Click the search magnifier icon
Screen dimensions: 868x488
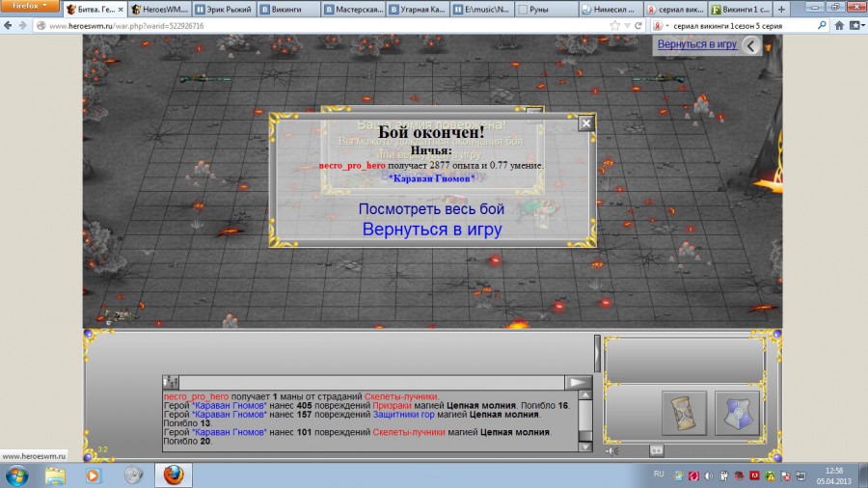822,25
